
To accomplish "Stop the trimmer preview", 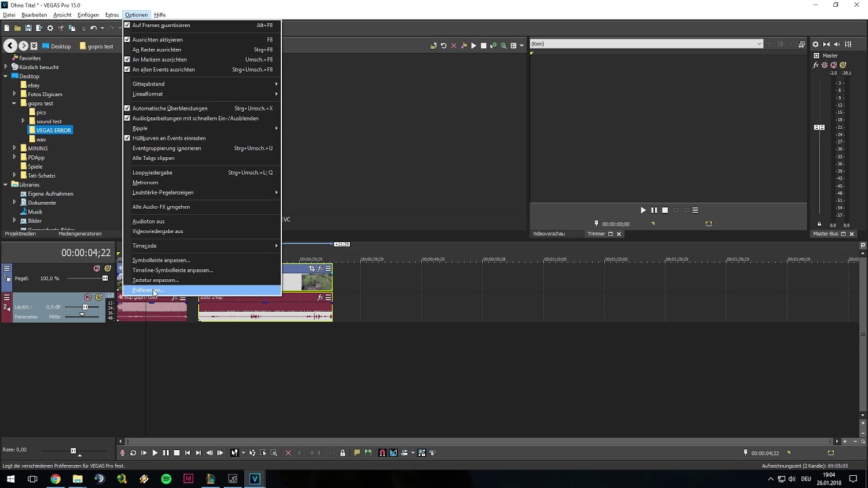I will click(665, 210).
